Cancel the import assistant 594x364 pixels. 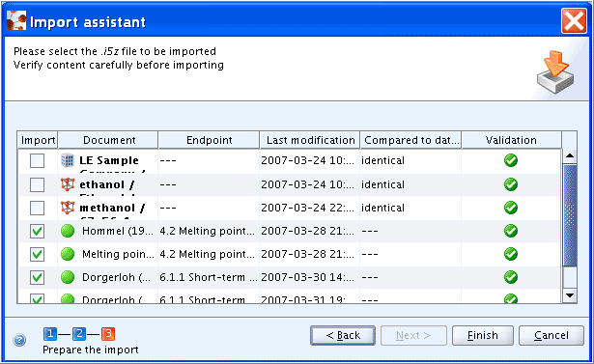click(x=552, y=335)
